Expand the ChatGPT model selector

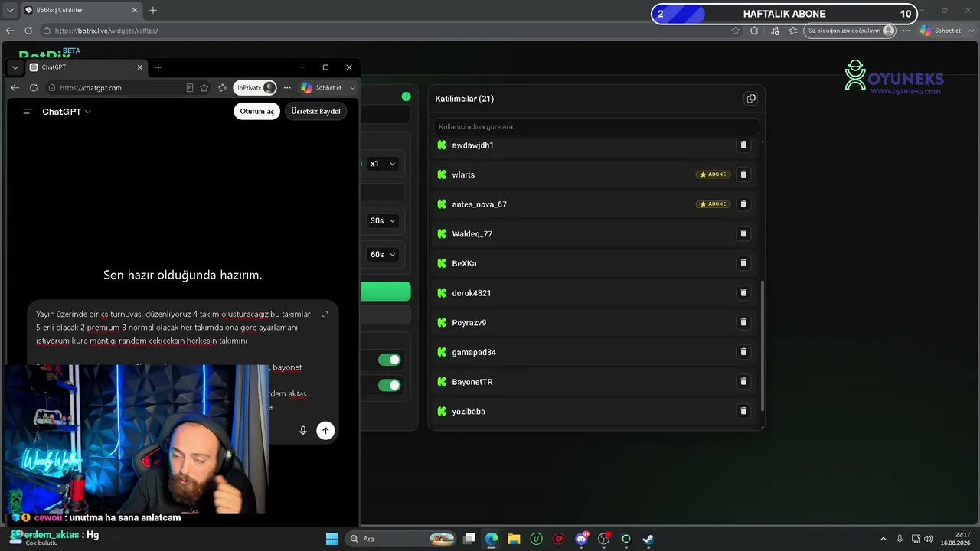tap(67, 112)
